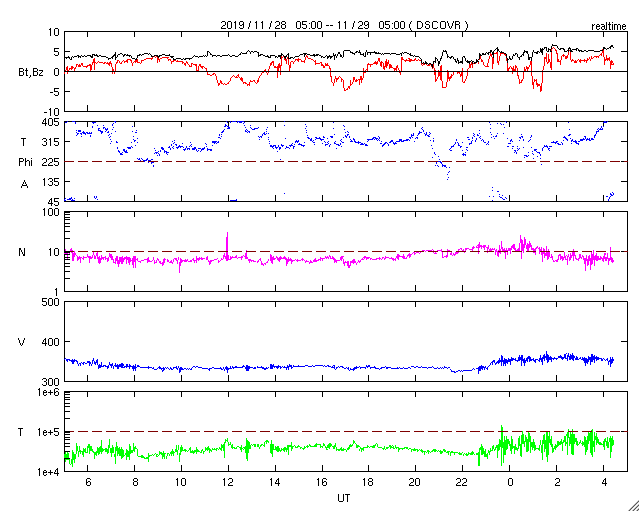Viewport: 640px width, 512px height.
Task: Click the '14' hour label on time axis
Action: pyautogui.click(x=275, y=482)
